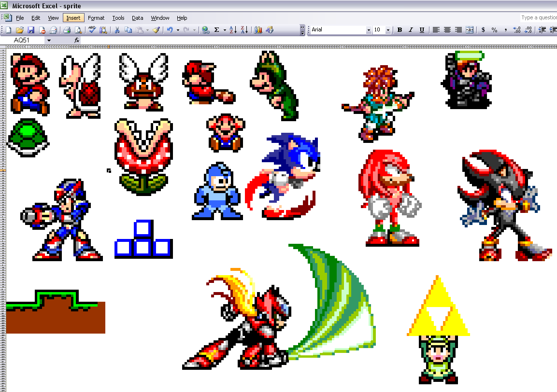557x392 pixels.
Task: Apply Currency Style with the dollar button
Action: point(483,30)
